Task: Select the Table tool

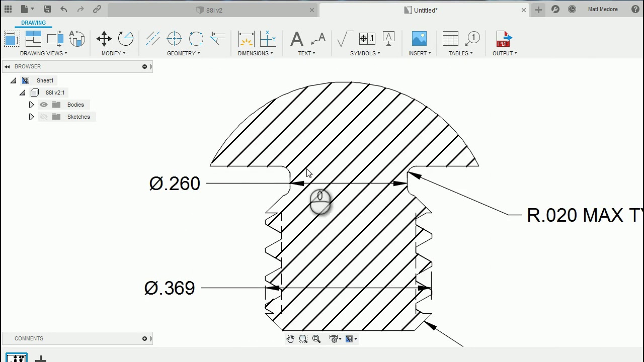Action: [450, 39]
